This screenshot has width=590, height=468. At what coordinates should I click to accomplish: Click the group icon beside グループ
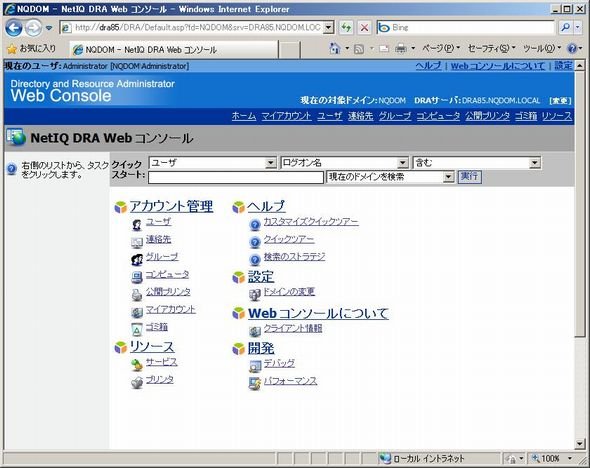point(137,260)
